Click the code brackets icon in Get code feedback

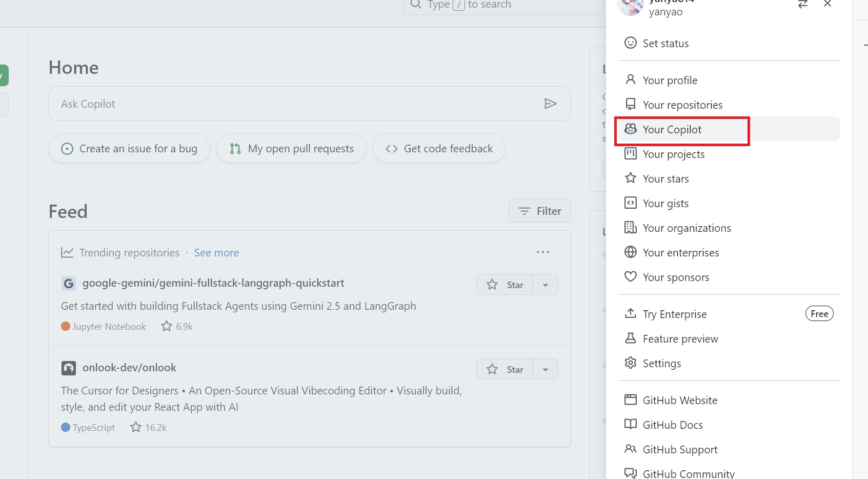point(392,149)
